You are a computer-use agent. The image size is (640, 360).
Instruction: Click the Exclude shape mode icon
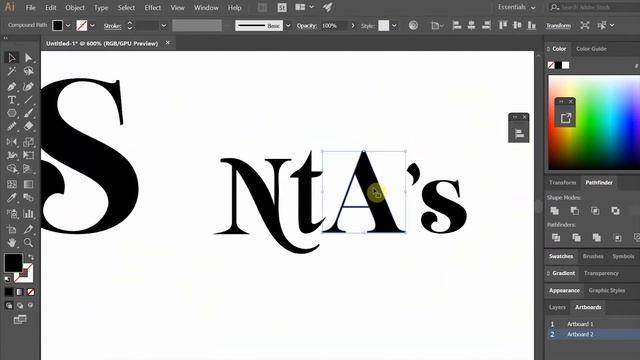(615, 211)
